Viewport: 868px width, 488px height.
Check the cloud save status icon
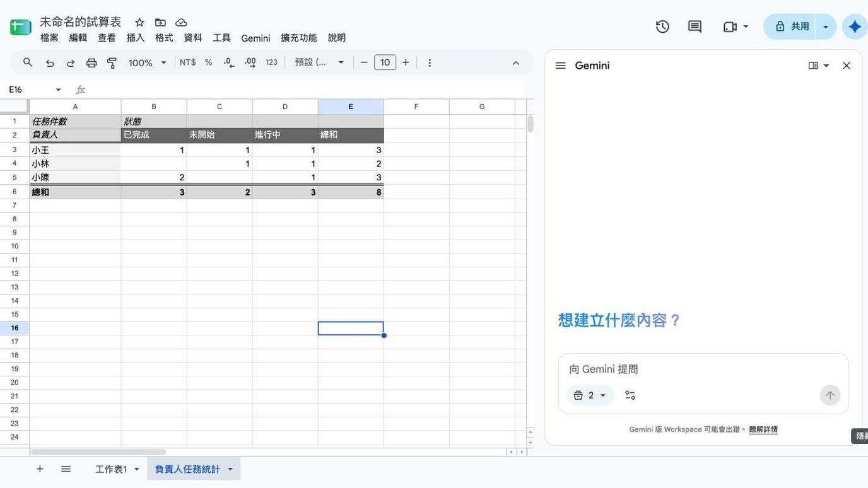181,22
